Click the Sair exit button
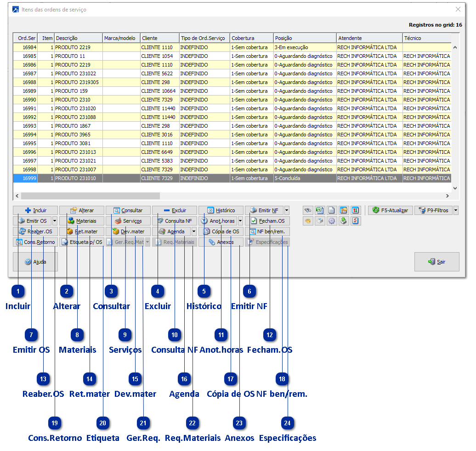 (436, 262)
